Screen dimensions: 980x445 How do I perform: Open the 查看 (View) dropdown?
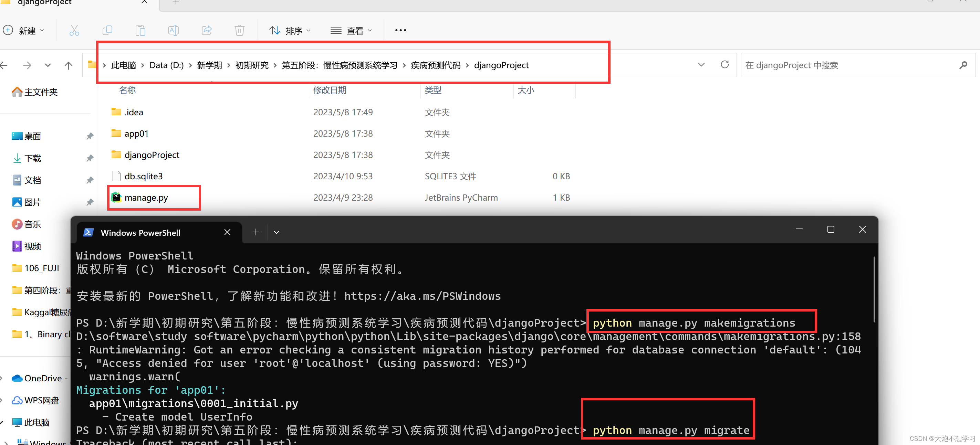click(x=351, y=30)
